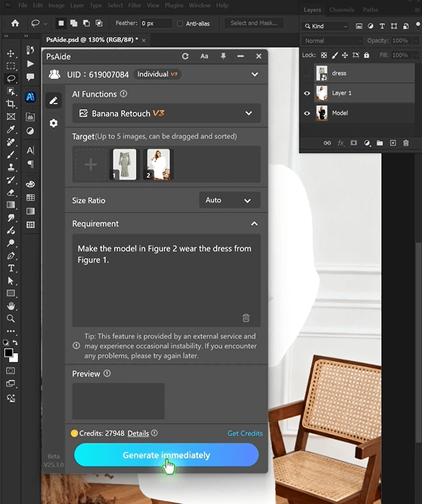Screen dimensions: 422x504
Task: Select the Dodge tool
Action: [11, 243]
